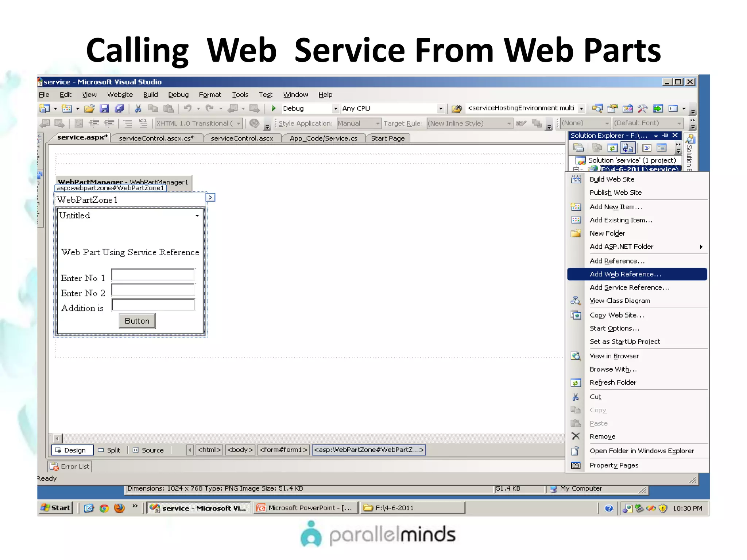
Task: Open the Debug configuration dropdown
Action: (x=335, y=109)
